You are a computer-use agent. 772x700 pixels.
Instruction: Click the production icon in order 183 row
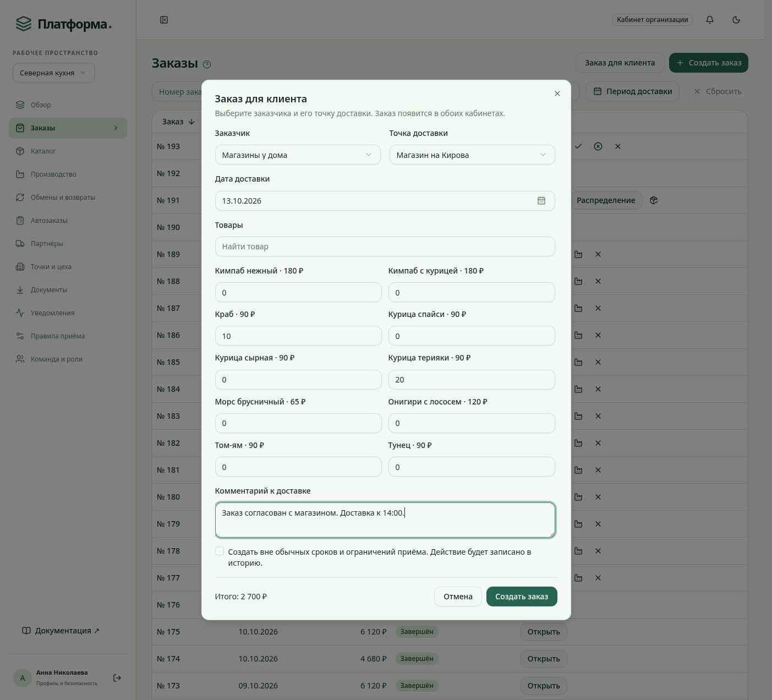pos(578,416)
